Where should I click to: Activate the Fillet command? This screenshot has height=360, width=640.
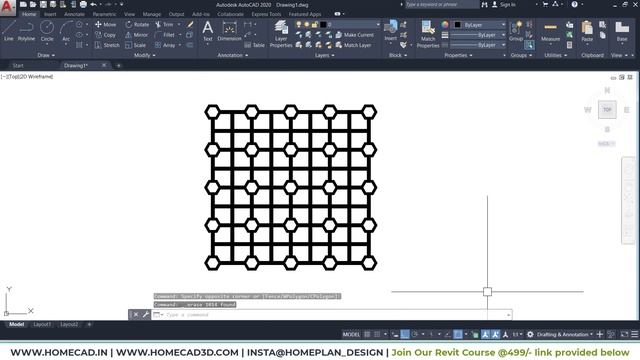[165, 35]
